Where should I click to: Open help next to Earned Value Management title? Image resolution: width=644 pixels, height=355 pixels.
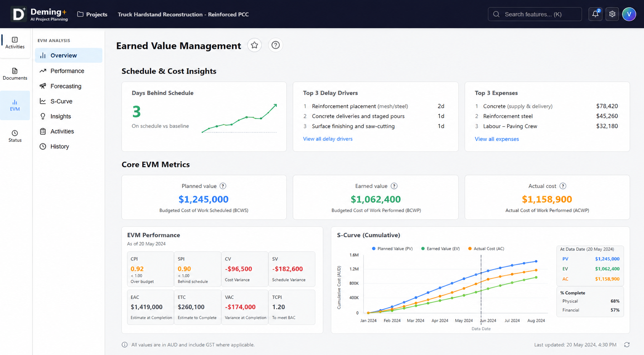point(275,45)
